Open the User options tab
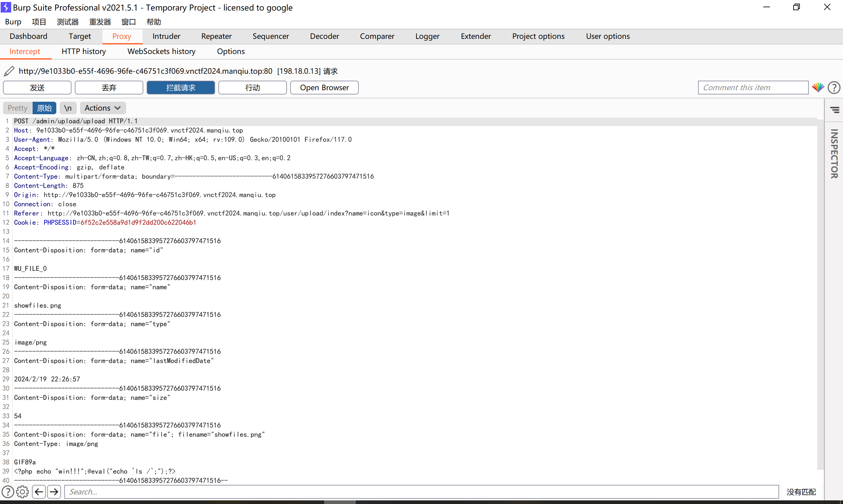Screen dimensions: 843x504 click(607, 36)
